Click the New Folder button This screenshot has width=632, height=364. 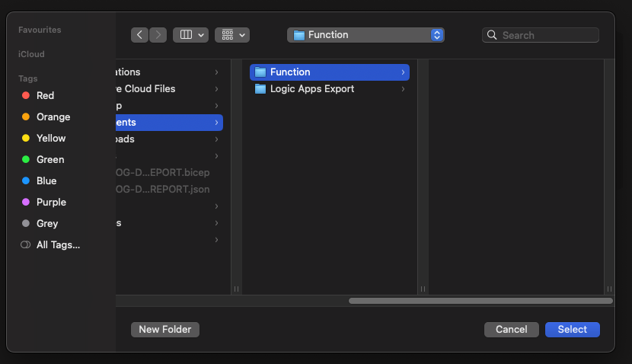[x=165, y=329]
